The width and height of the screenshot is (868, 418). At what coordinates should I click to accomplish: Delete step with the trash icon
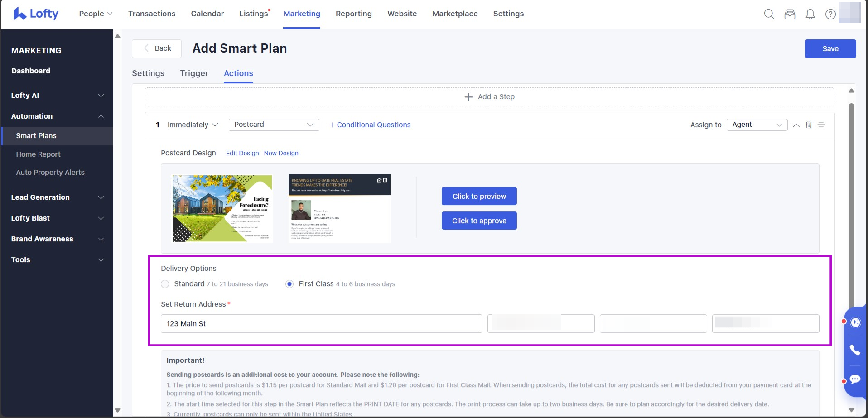[x=809, y=125]
